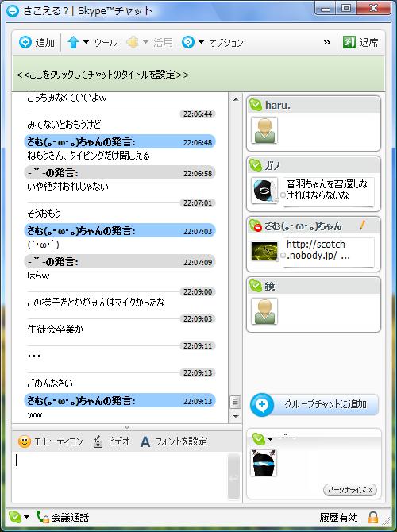This screenshot has height=532, width=397.
Task: Select contact name haru.
Action: 278,105
